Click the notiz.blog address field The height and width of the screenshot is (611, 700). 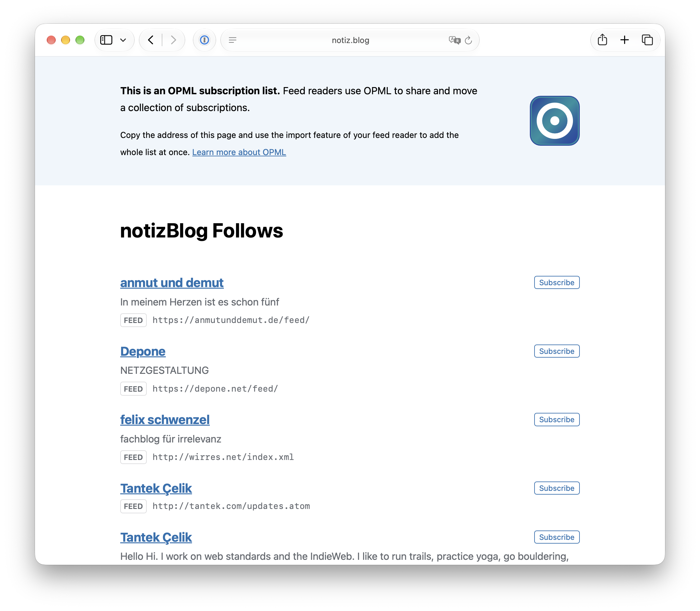tap(350, 40)
